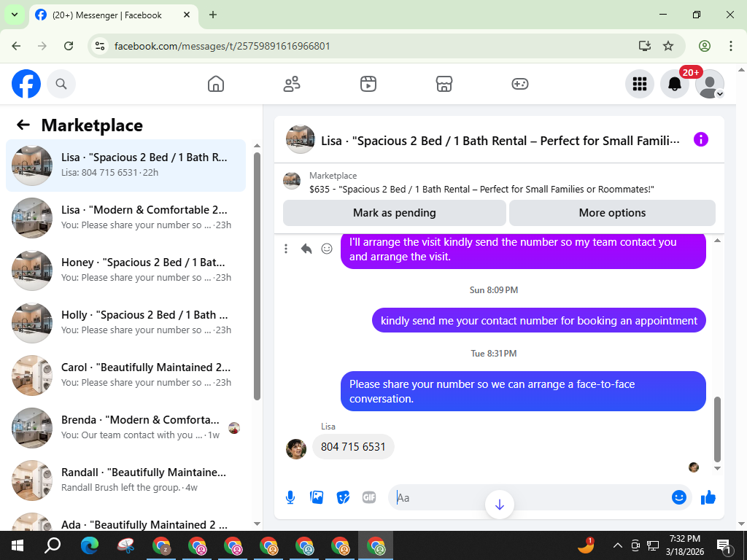
Task: Open Chrome three-dot menu
Action: (730, 46)
